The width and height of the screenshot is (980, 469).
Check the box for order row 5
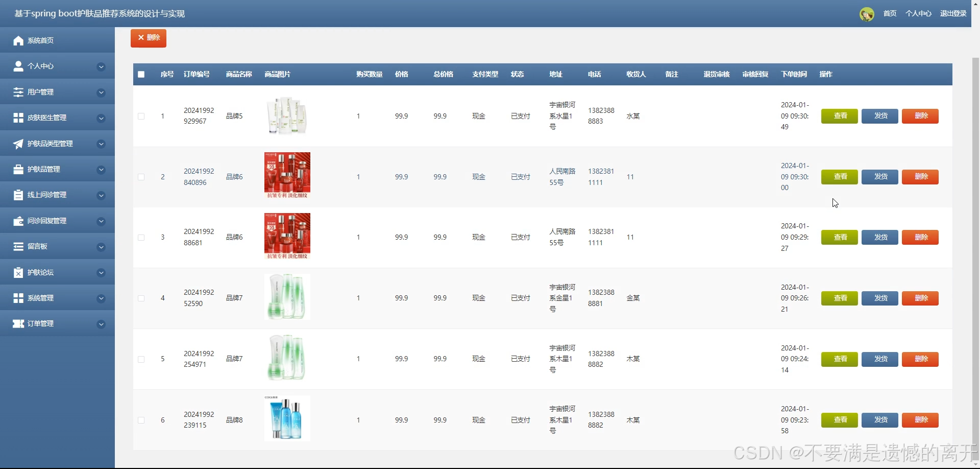(x=141, y=359)
